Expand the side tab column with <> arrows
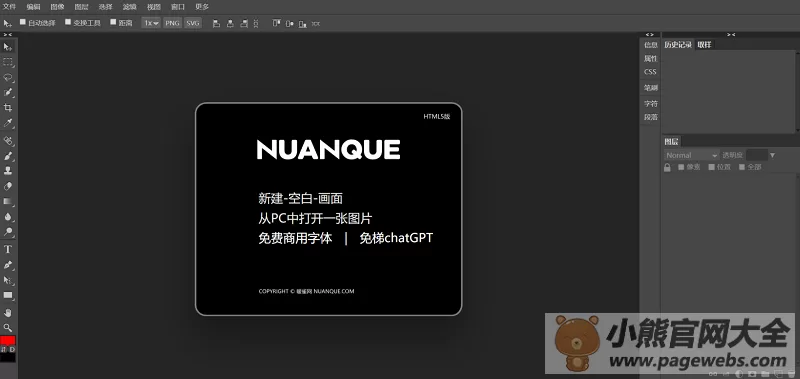Screen dimensions: 800x379 point(649,34)
